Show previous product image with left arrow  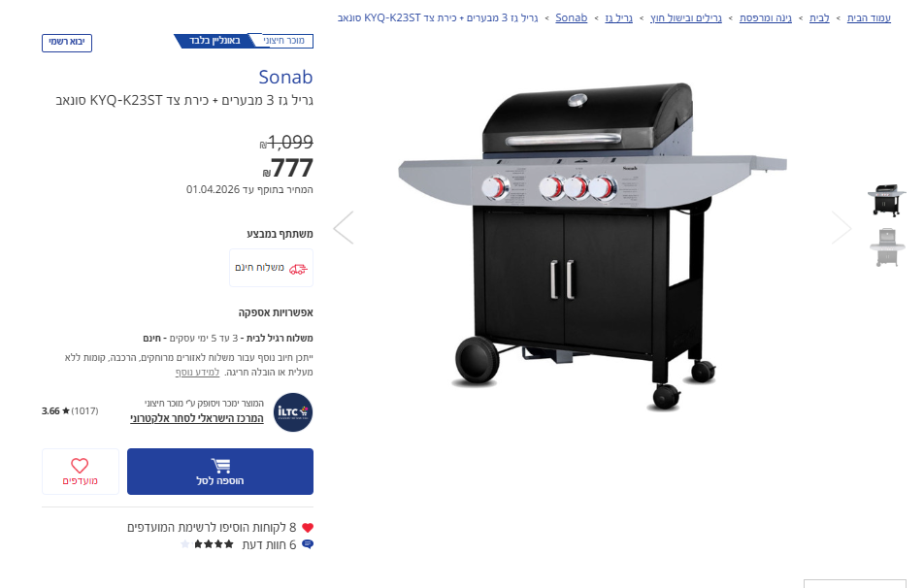[344, 227]
